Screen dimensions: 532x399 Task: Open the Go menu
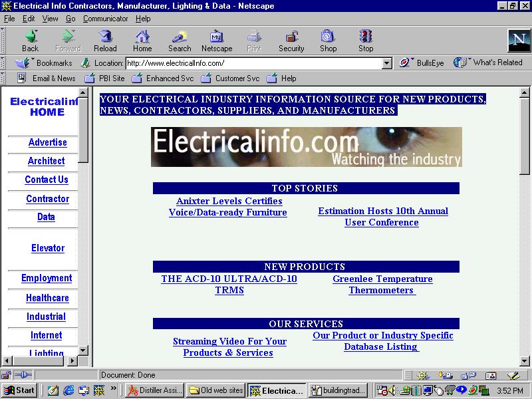point(70,19)
